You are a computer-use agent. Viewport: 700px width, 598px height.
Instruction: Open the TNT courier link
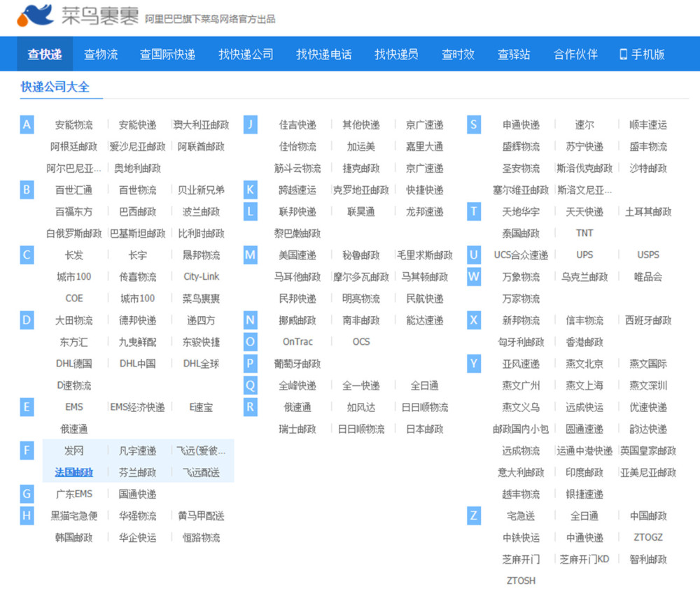(584, 233)
